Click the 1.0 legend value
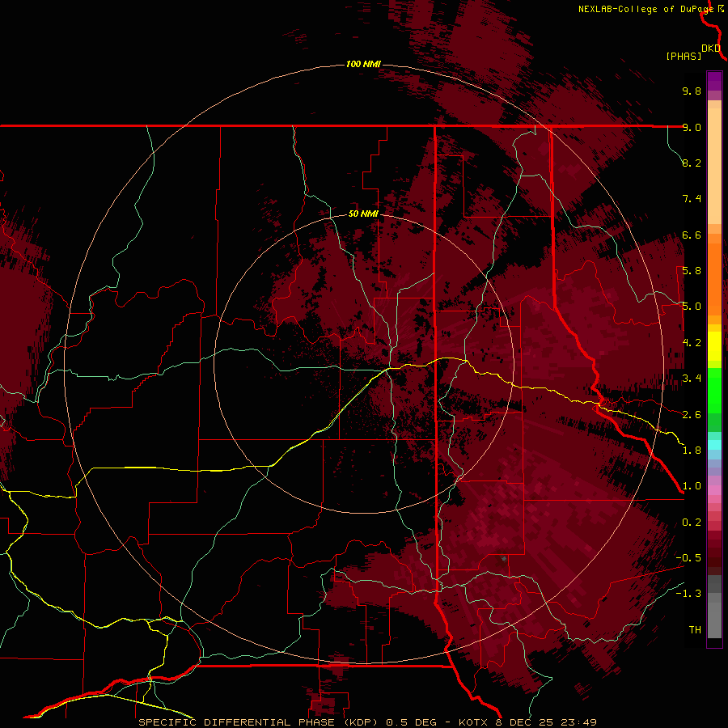Screen dimensions: 728x728 (x=692, y=486)
